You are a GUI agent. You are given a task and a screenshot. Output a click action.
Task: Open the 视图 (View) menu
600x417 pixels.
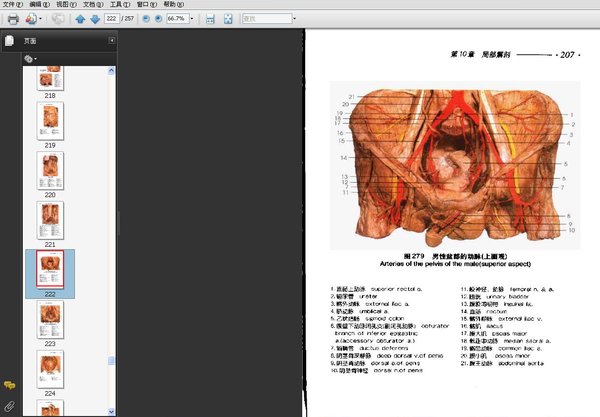66,4
